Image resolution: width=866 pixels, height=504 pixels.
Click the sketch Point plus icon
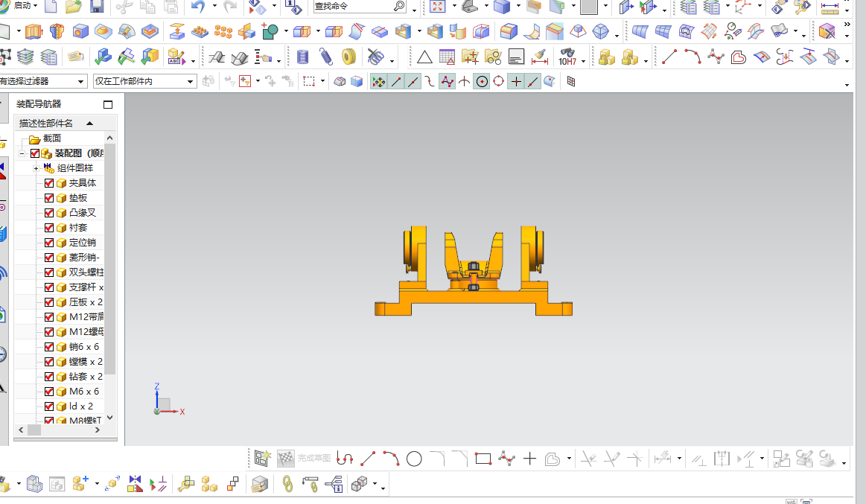point(529,458)
